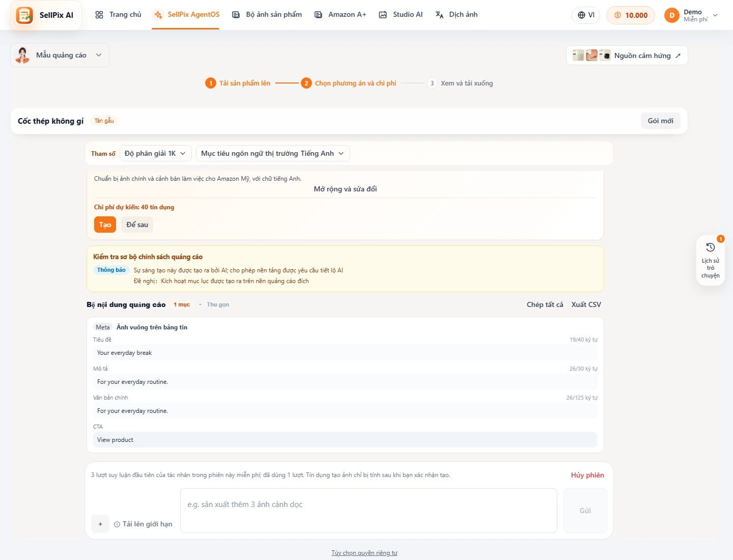Click the Meta platform tag
Image resolution: width=733 pixels, height=560 pixels.
point(103,327)
